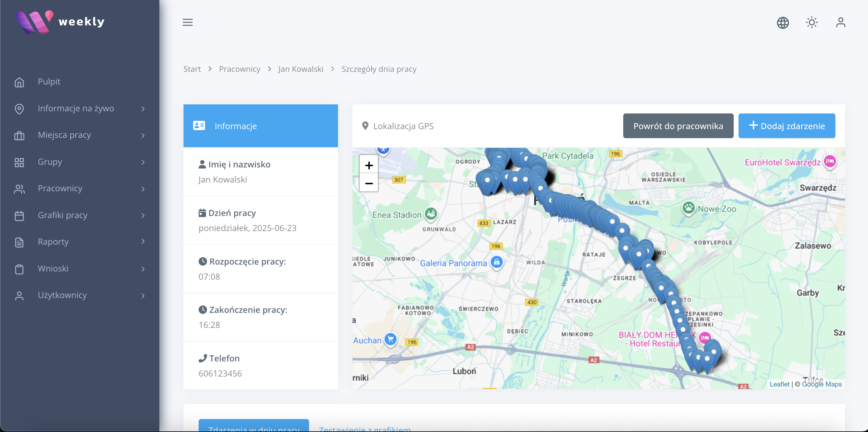Image resolution: width=868 pixels, height=432 pixels.
Task: Open the user profile icon
Action: (840, 23)
